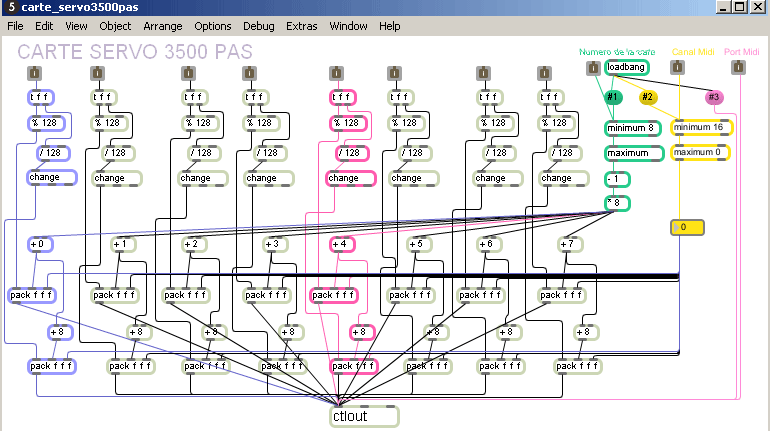Screen dimensions: 770x431
Task: Click the pink change object
Action: pyautogui.click(x=350, y=178)
